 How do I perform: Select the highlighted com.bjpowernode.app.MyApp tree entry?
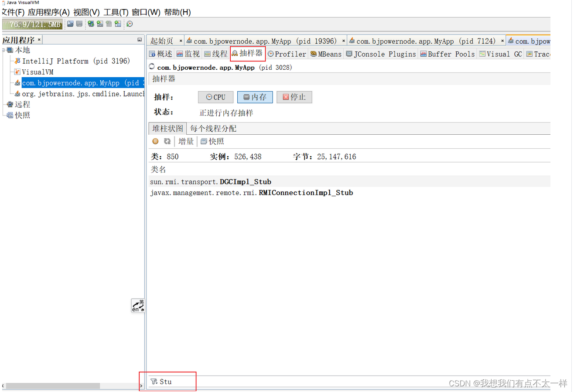83,83
